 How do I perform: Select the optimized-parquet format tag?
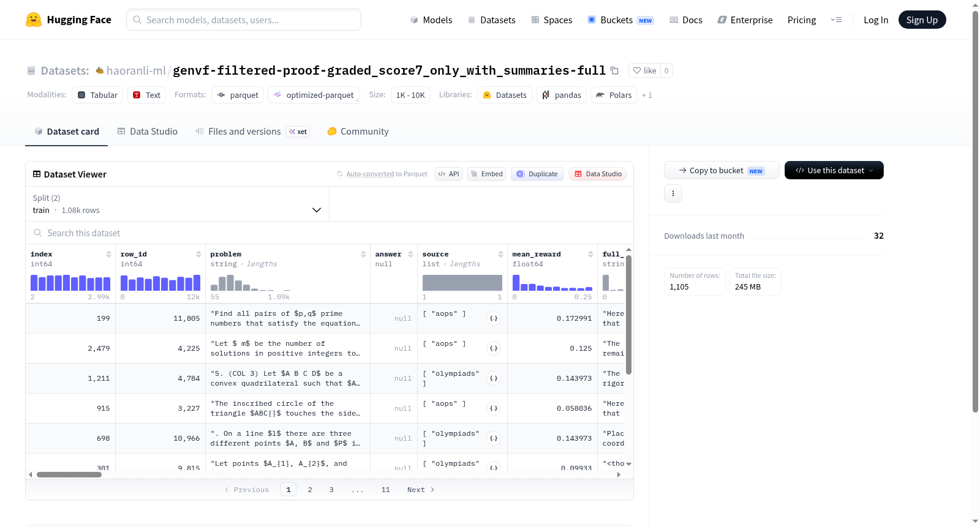[314, 95]
